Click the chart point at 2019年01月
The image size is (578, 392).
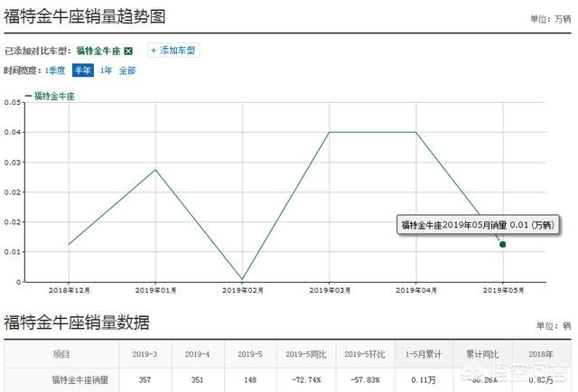(x=155, y=170)
